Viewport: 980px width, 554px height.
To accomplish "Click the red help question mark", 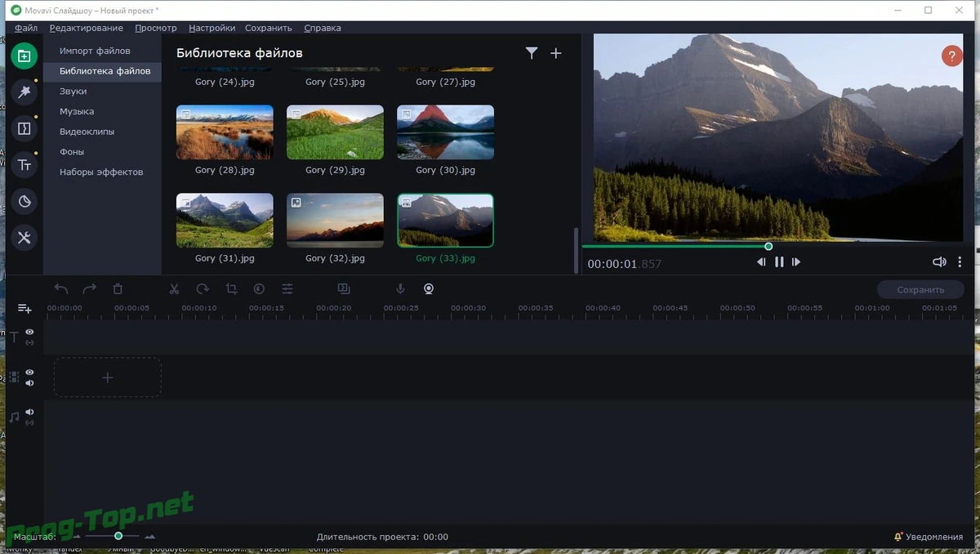I will (x=951, y=56).
